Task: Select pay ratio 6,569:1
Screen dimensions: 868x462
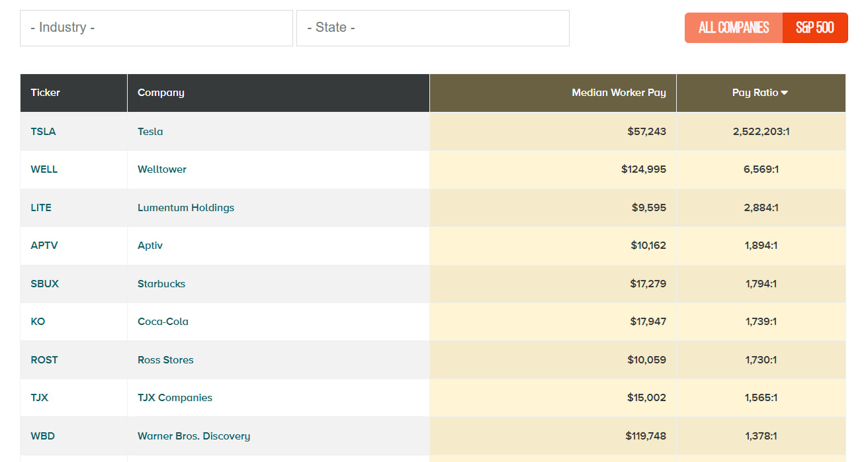Action: 761,169
